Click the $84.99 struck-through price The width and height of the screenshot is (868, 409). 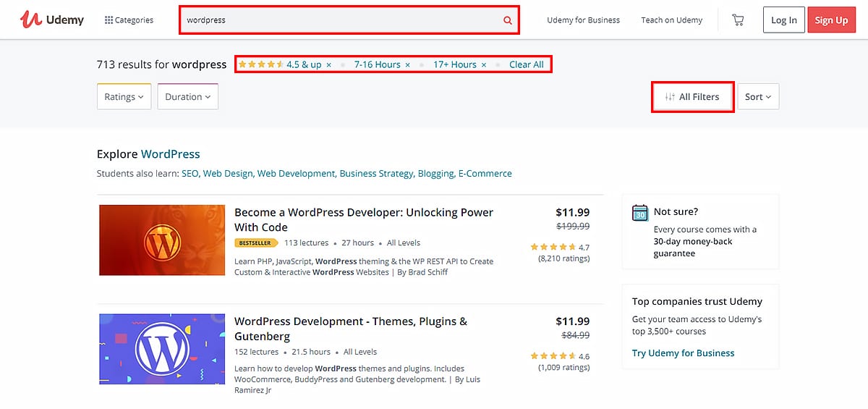click(x=576, y=335)
